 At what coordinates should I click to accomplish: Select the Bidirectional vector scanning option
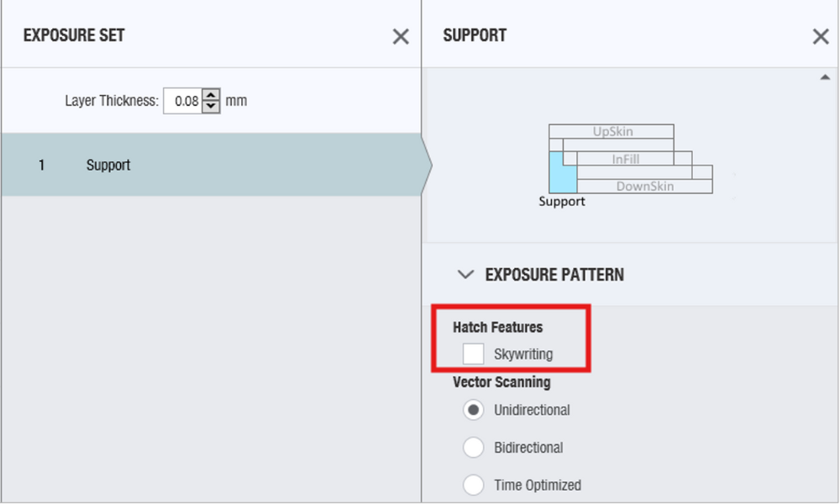[473, 447]
